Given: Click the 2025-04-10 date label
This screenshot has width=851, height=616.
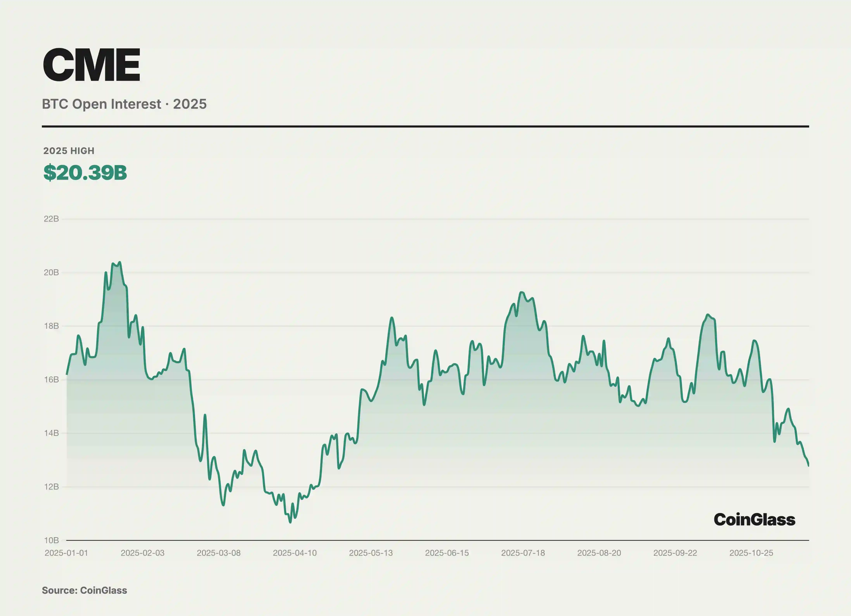Looking at the screenshot, I should pos(295,553).
